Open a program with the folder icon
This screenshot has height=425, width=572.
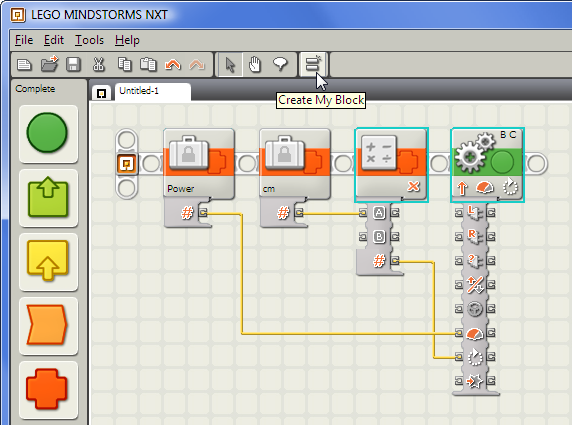[x=49, y=64]
